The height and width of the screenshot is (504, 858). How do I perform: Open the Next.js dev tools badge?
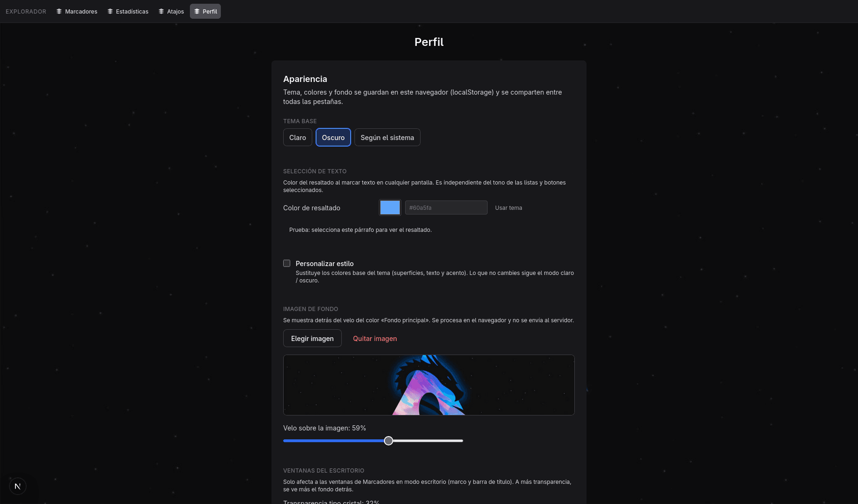18,486
